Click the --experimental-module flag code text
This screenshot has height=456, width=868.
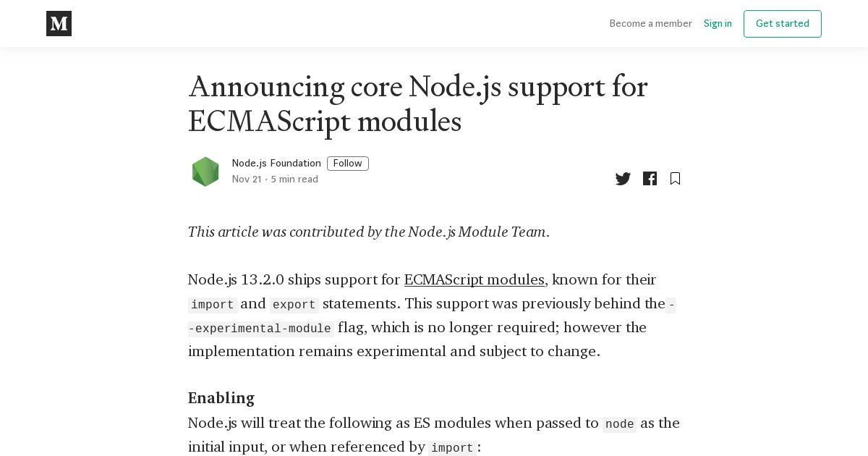point(261,329)
